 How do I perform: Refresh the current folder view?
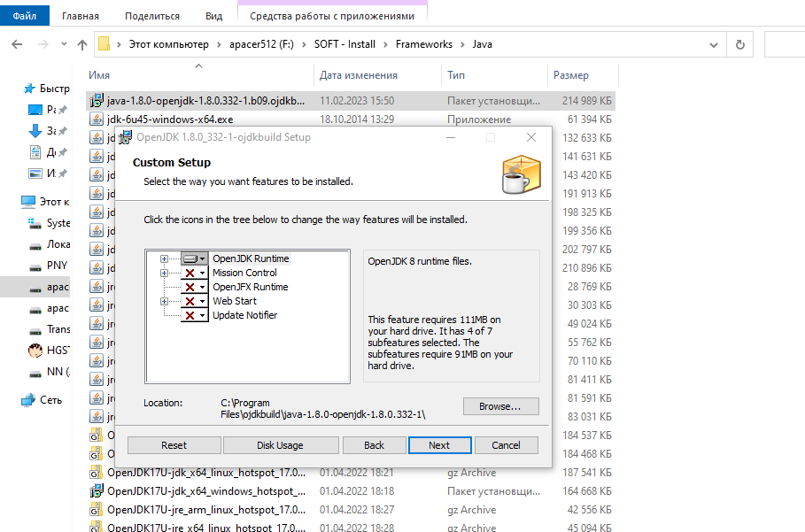click(739, 44)
